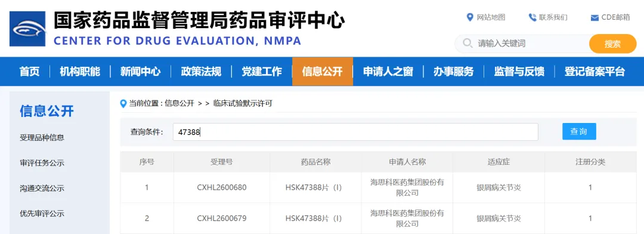Click the orange 搜索 button
Viewport: 644px width, 234px height.
click(612, 44)
